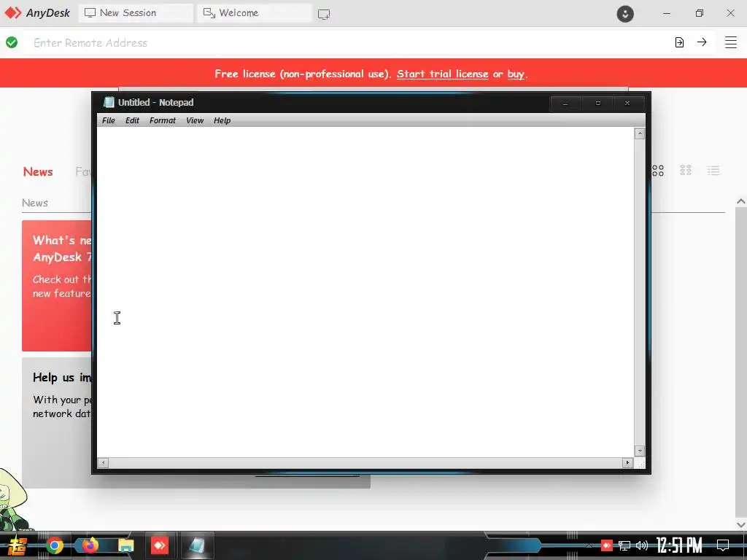This screenshot has height=560, width=747.
Task: Switch AnyDesk to list view
Action: pyautogui.click(x=713, y=171)
